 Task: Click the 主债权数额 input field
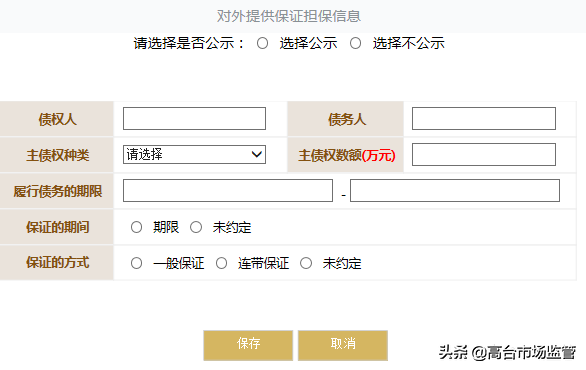click(x=484, y=154)
